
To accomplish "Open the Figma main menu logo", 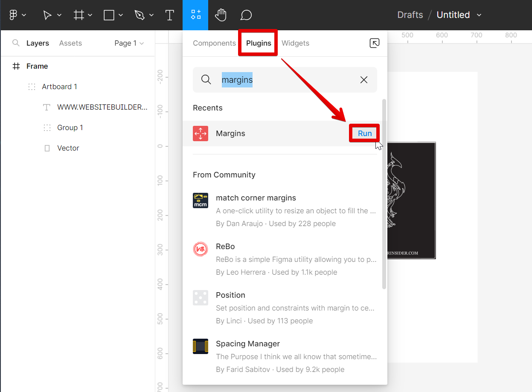I will 13,15.
